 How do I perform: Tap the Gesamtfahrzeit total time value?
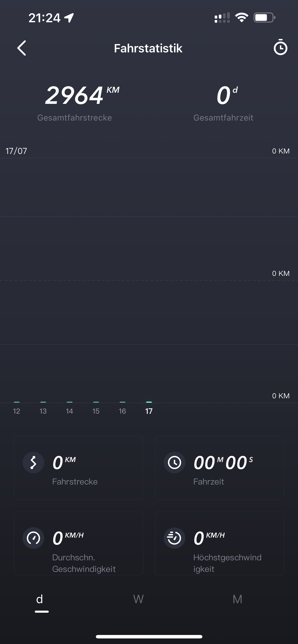(223, 96)
